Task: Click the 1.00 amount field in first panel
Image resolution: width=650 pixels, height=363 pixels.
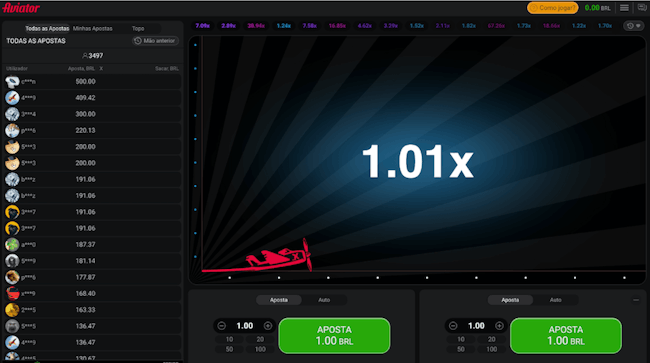Action: coord(245,326)
